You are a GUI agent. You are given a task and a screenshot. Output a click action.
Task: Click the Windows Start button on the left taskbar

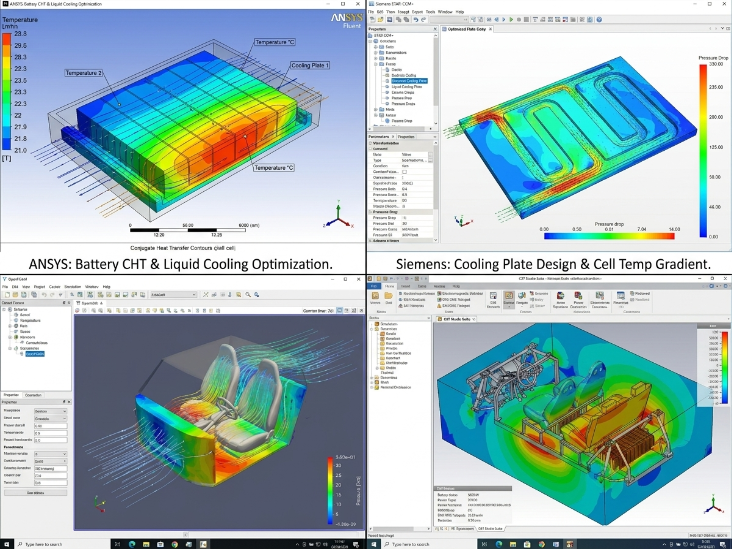[x=7, y=544]
